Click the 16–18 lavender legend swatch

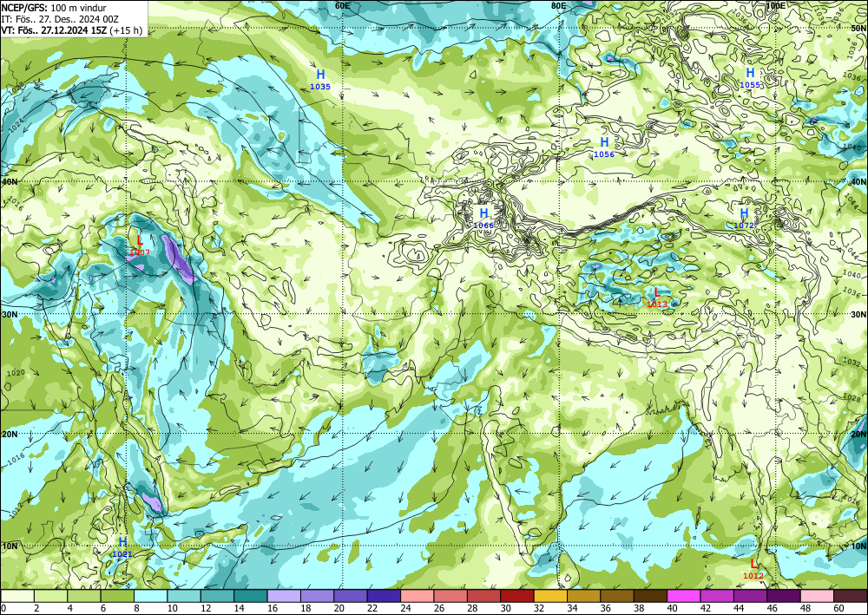284,596
